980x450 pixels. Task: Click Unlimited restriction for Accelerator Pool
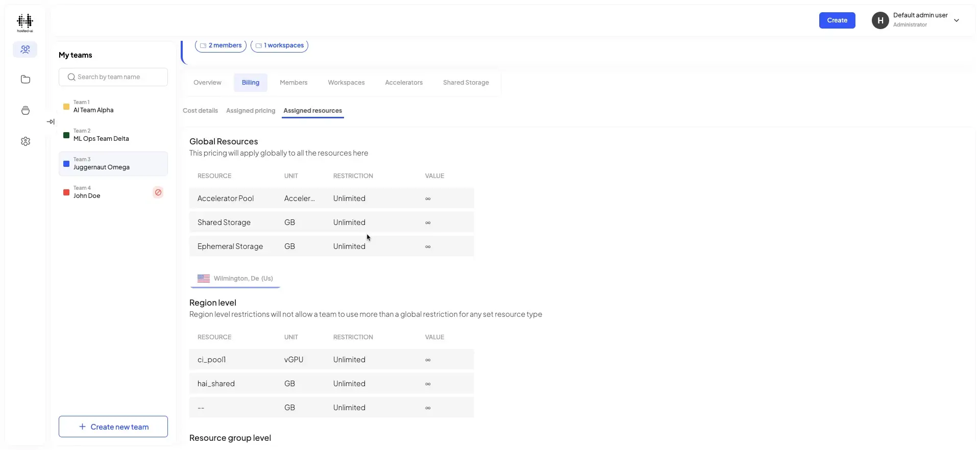click(349, 198)
